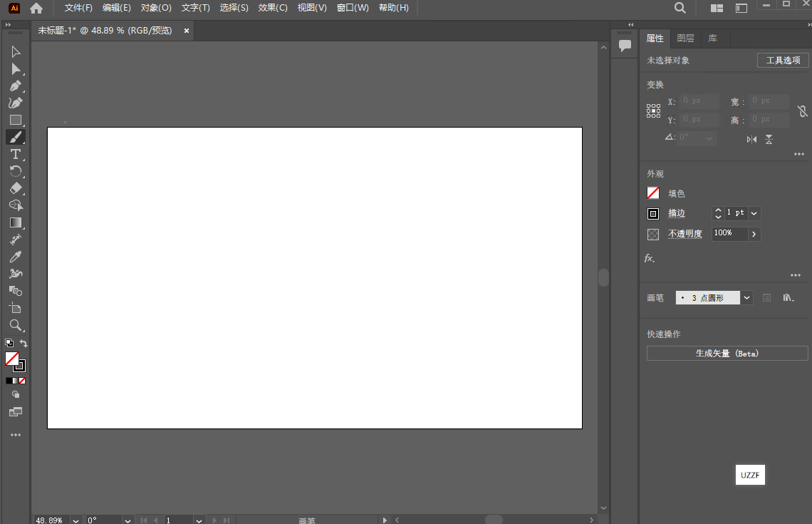This screenshot has width=812, height=524.
Task: Open the fx effects menu
Action: [650, 258]
